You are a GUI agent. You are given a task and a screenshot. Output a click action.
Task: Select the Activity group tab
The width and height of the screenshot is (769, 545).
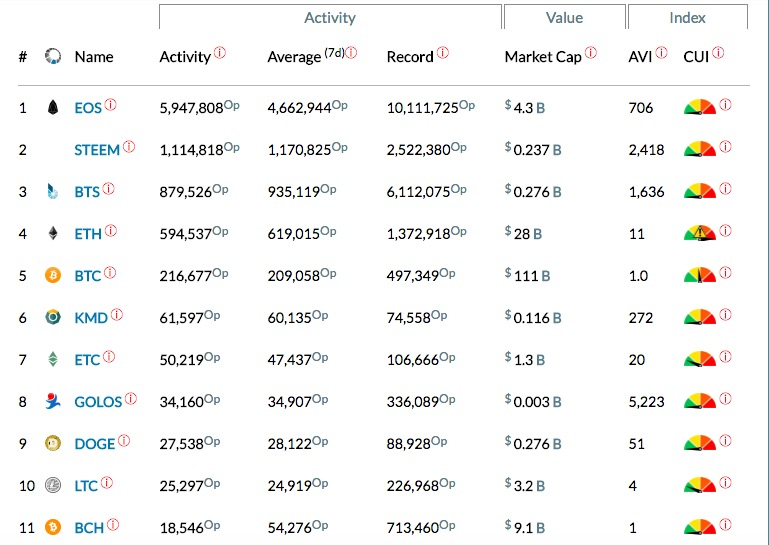click(330, 18)
